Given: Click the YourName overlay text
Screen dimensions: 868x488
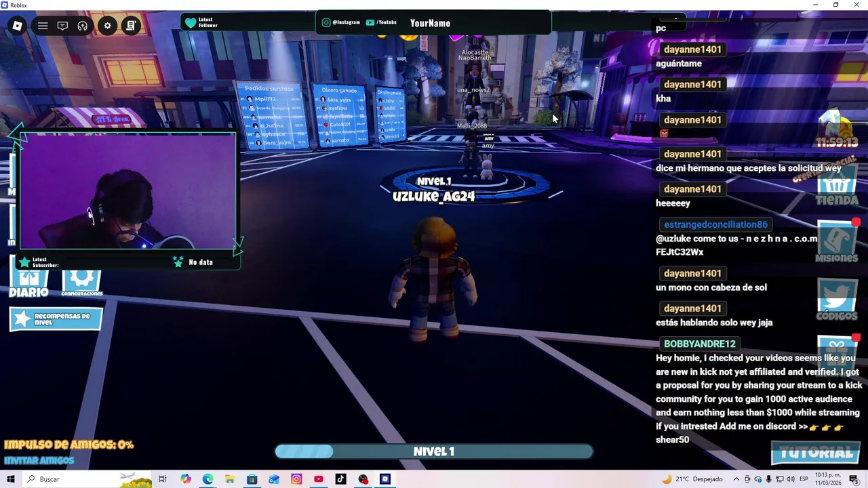Looking at the screenshot, I should tap(430, 23).
